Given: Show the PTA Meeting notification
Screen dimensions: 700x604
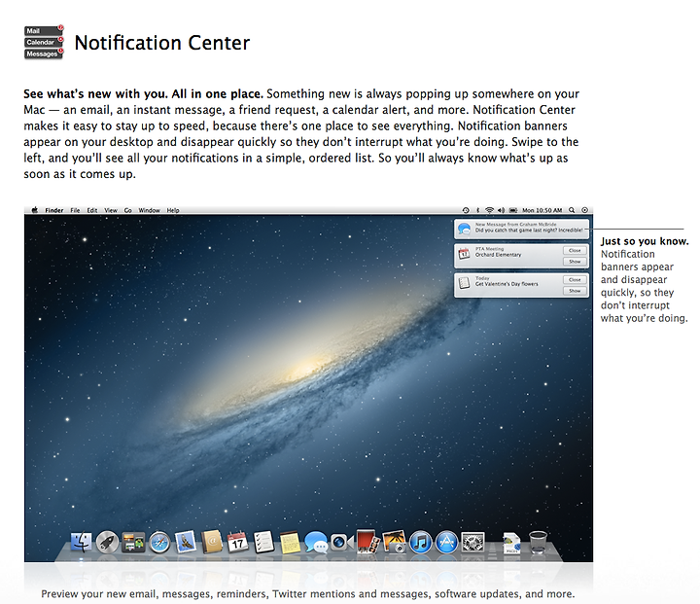Looking at the screenshot, I should [575, 262].
